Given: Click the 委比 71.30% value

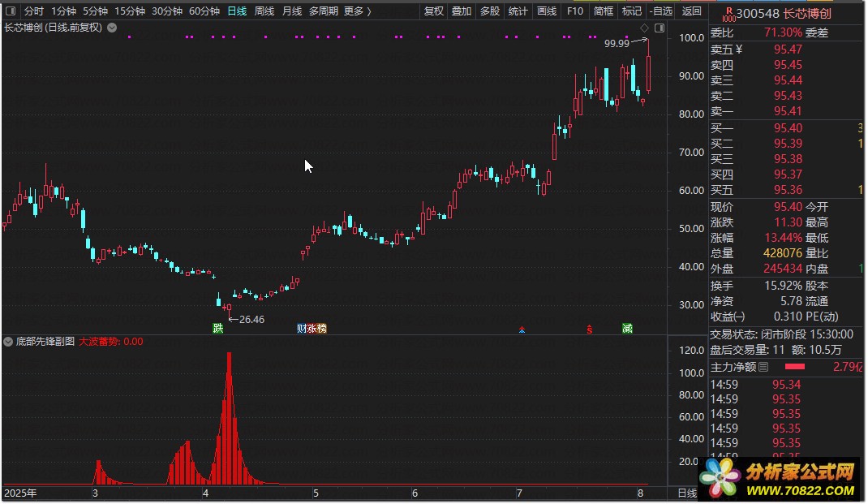Looking at the screenshot, I should coord(783,32).
